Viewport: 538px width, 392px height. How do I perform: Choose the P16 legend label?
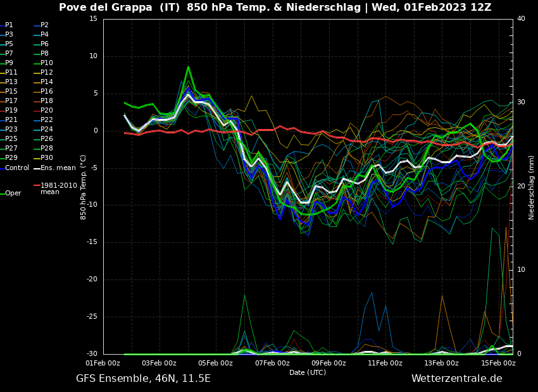click(x=47, y=92)
